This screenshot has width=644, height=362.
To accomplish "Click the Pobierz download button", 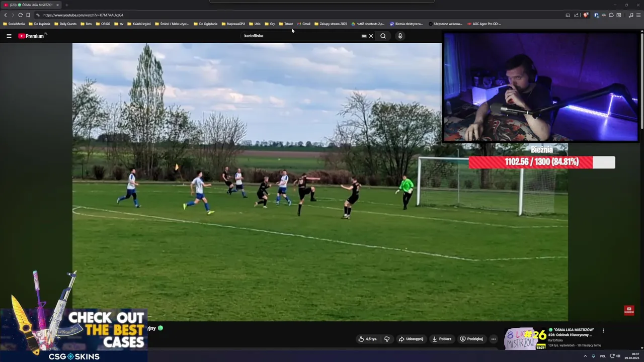I will [x=442, y=339].
